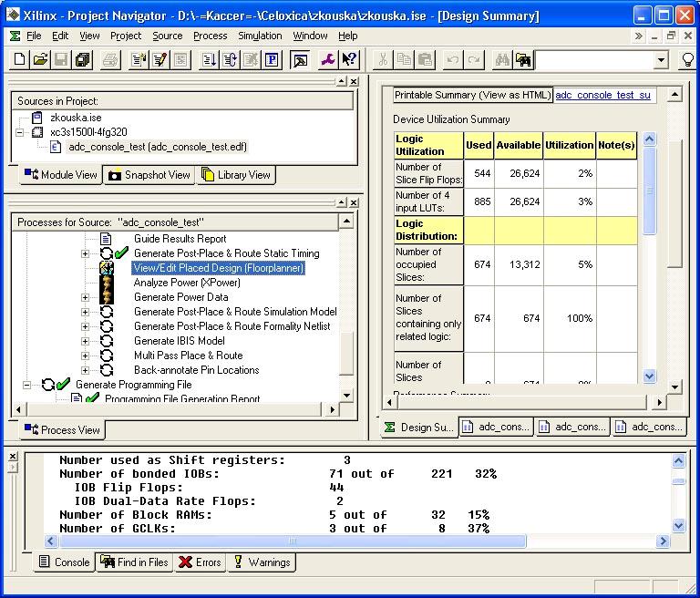Click the Open folder toolbar icon

[41, 59]
